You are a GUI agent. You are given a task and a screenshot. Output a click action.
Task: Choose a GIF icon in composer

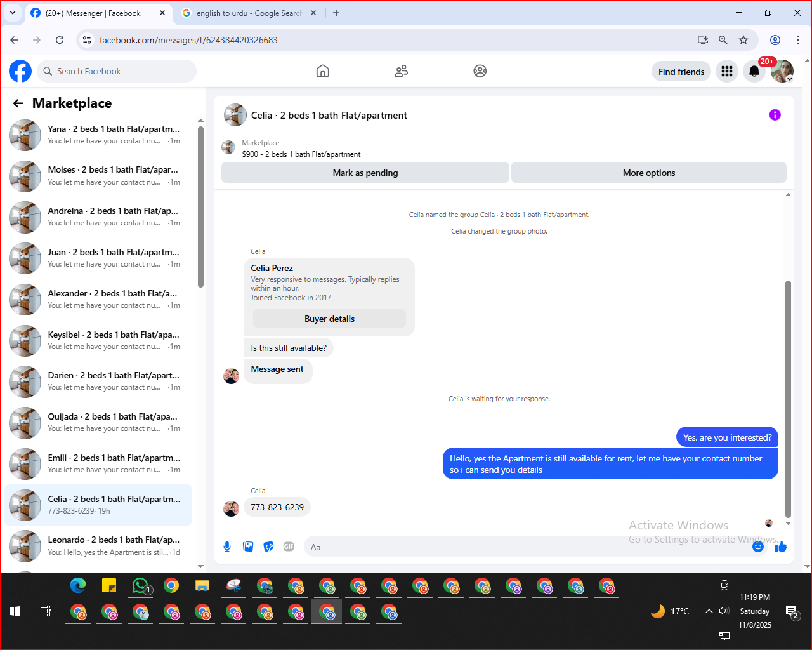(x=289, y=547)
